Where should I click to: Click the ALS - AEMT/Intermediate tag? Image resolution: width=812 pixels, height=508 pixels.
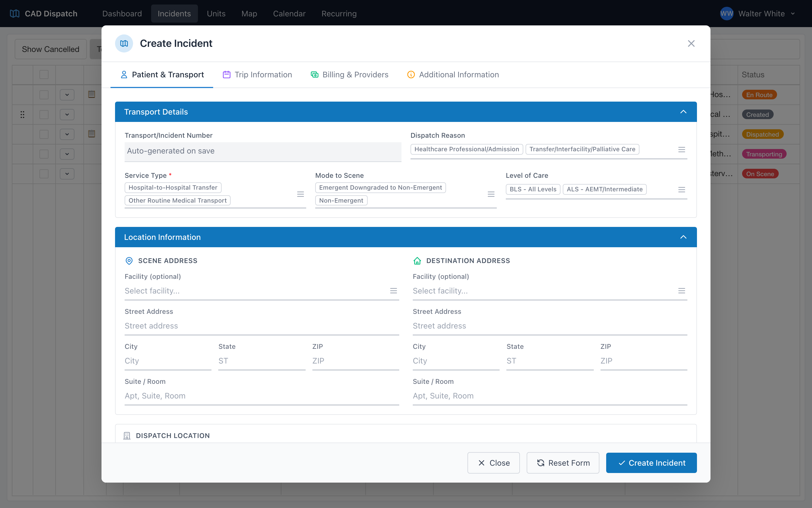605,189
